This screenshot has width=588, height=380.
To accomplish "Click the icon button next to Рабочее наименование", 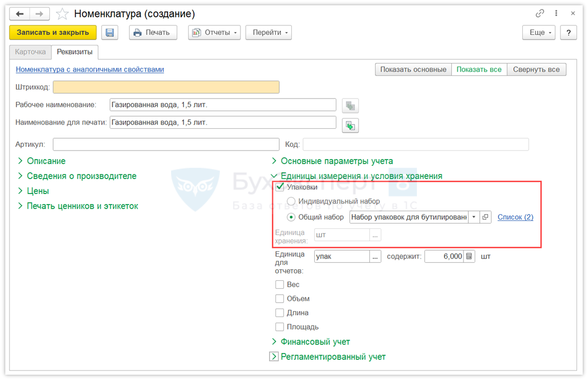I will point(350,106).
